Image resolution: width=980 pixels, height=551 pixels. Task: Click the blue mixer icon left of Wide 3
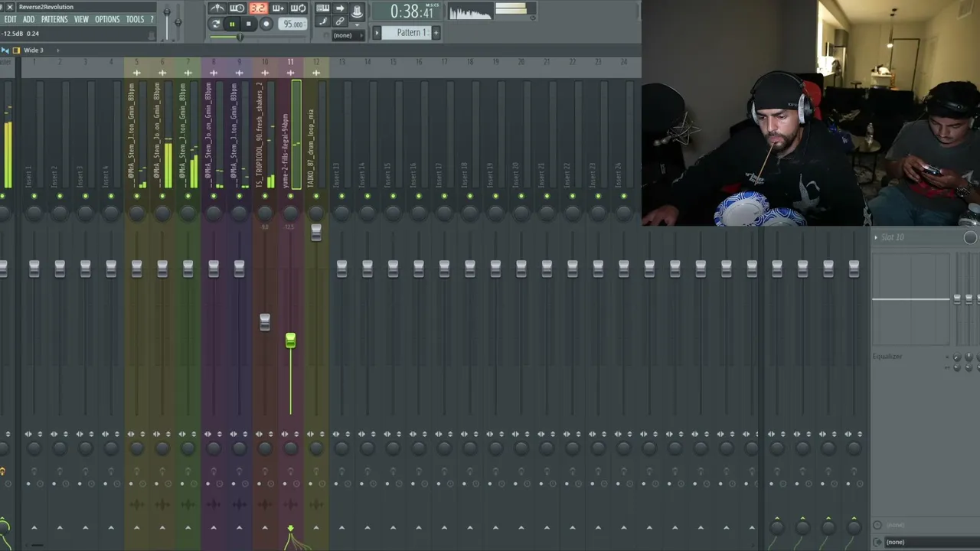5,50
